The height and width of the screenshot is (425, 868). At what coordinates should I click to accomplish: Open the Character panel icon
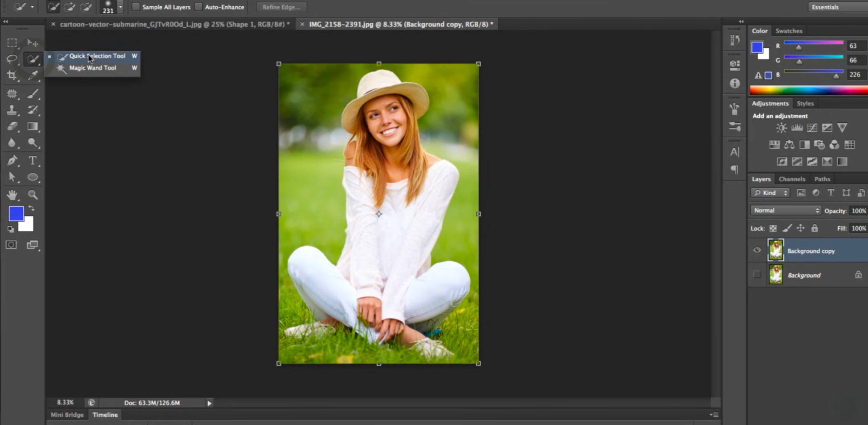coord(735,152)
